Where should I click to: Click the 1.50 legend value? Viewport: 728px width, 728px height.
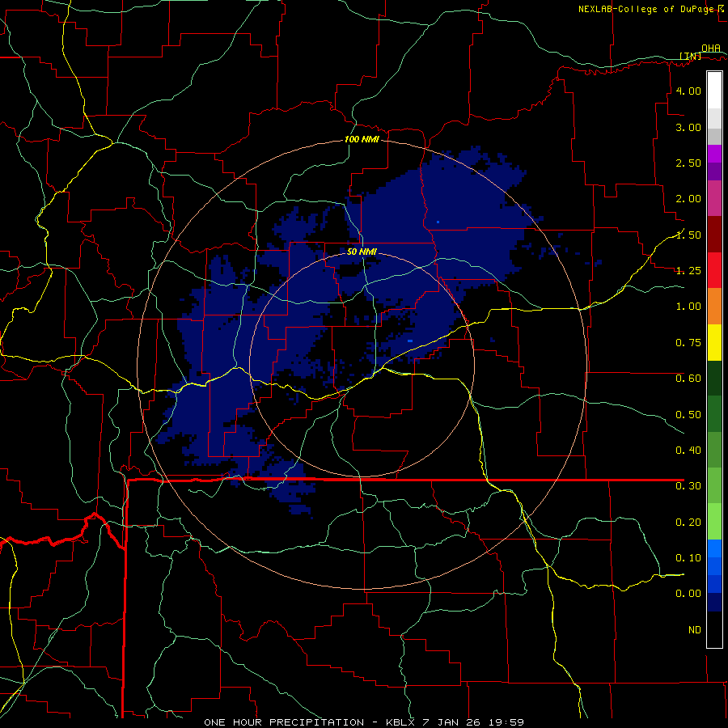688,235
